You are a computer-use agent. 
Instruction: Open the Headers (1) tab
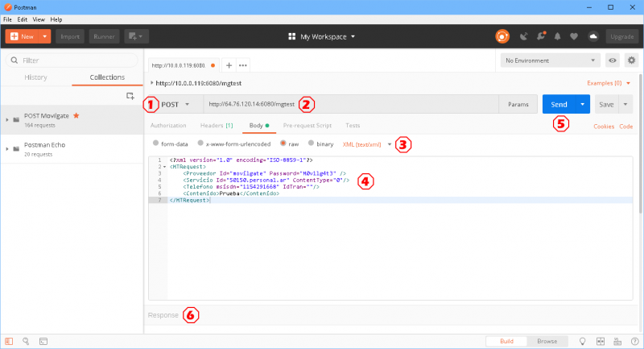[x=217, y=126]
